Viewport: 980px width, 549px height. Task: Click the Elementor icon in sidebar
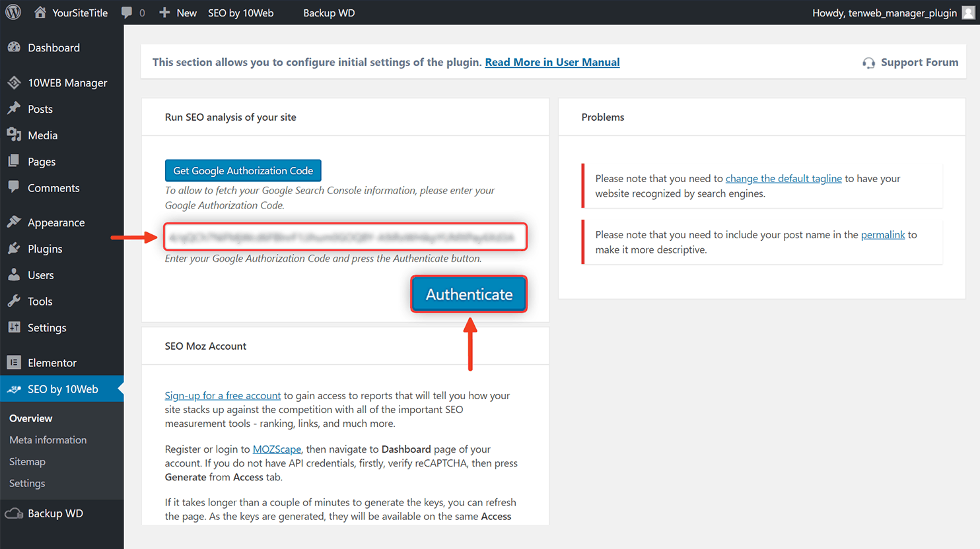tap(14, 362)
